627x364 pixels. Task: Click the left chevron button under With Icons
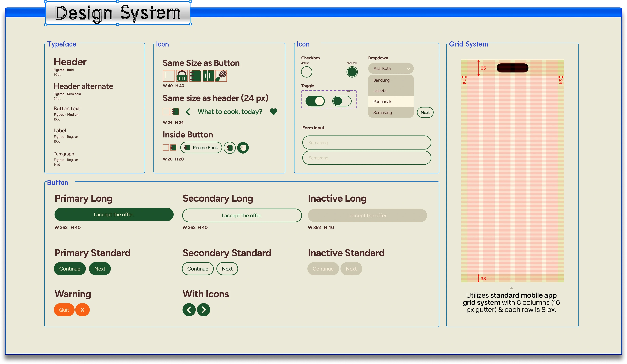coord(189,310)
